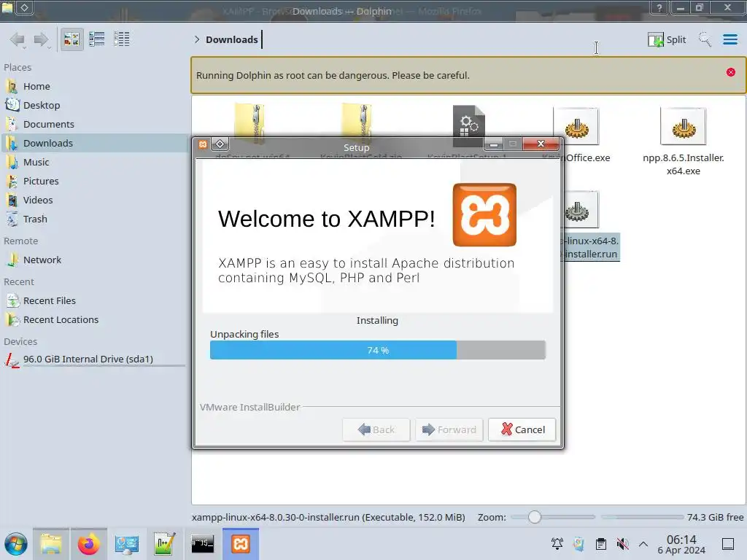Click show desktop button on taskbar
The height and width of the screenshot is (560, 747).
(728, 544)
